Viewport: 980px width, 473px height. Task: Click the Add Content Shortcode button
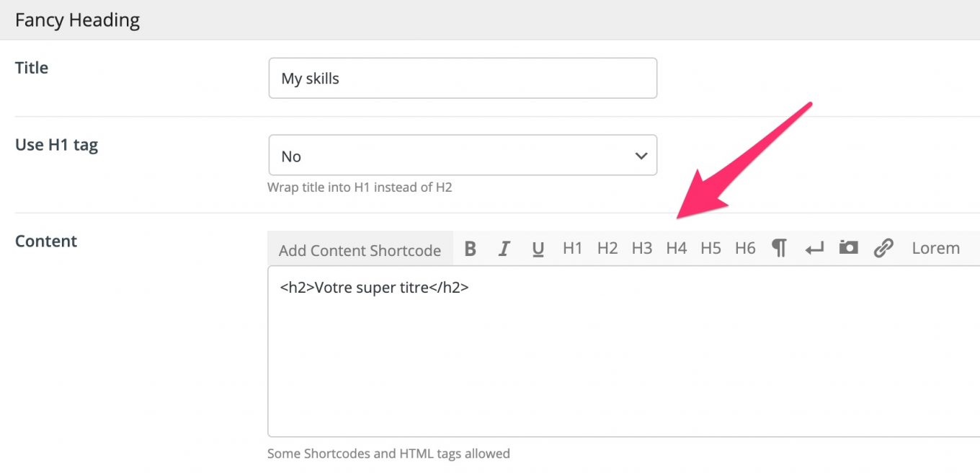click(360, 250)
